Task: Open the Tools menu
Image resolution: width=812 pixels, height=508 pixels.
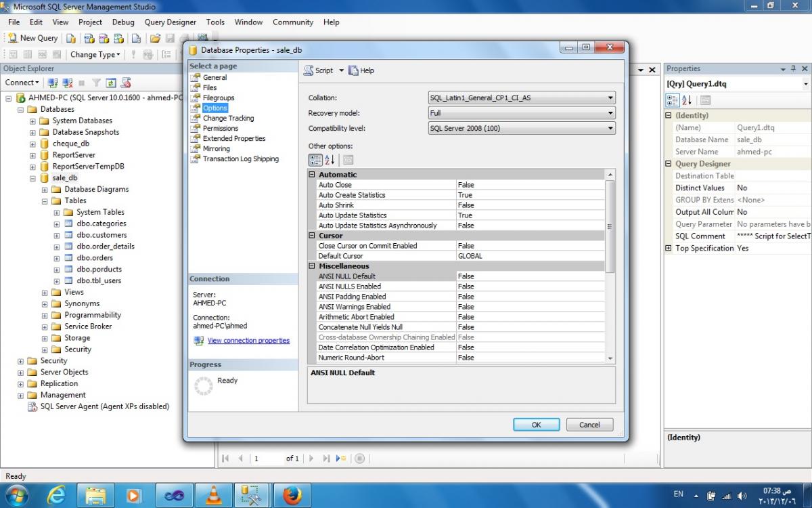Action: coord(215,22)
